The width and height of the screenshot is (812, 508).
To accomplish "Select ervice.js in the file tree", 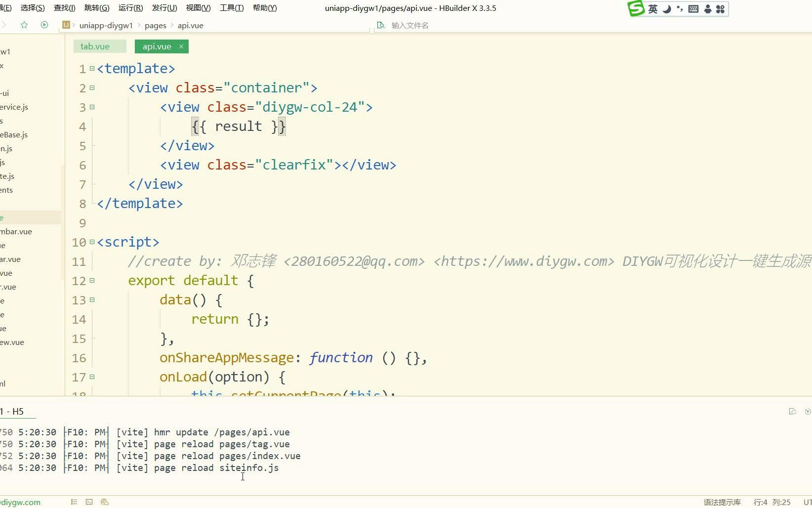I will (x=14, y=107).
